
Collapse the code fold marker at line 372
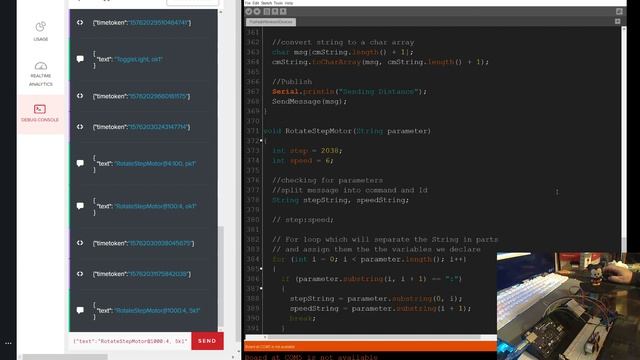click(261, 141)
